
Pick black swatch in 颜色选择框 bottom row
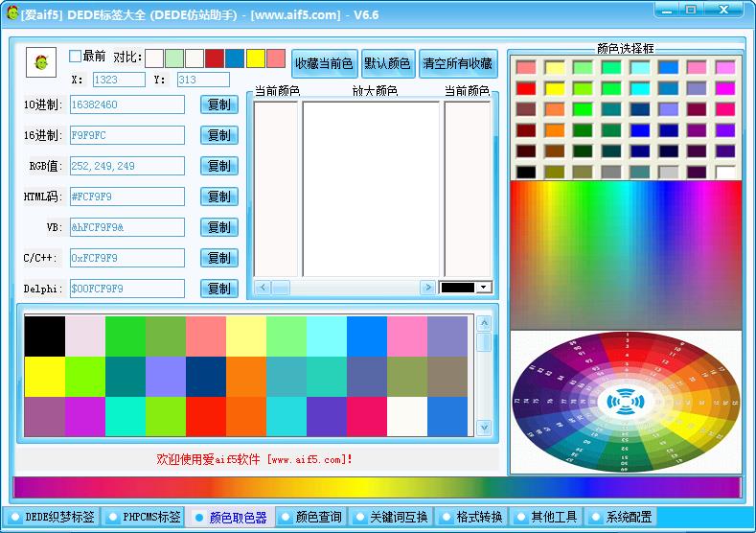pos(526,173)
